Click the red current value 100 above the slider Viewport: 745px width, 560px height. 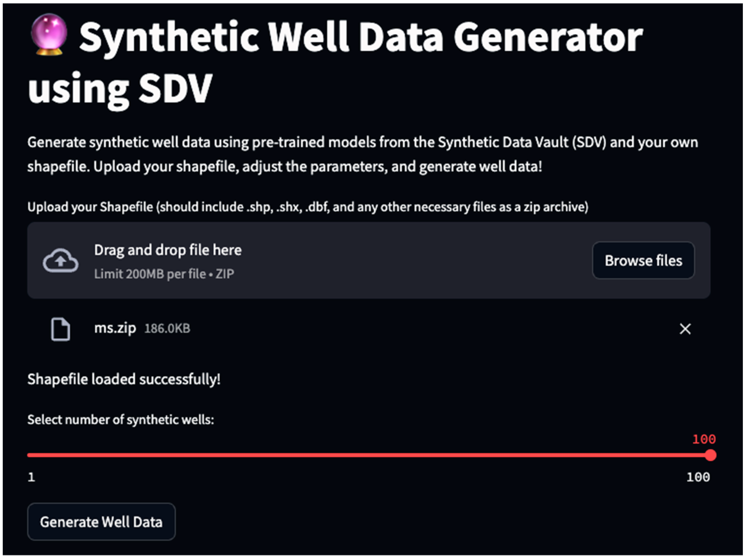704,439
